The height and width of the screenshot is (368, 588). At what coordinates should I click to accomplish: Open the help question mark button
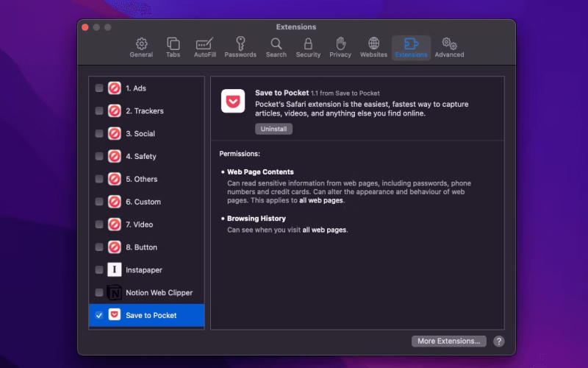click(x=499, y=341)
